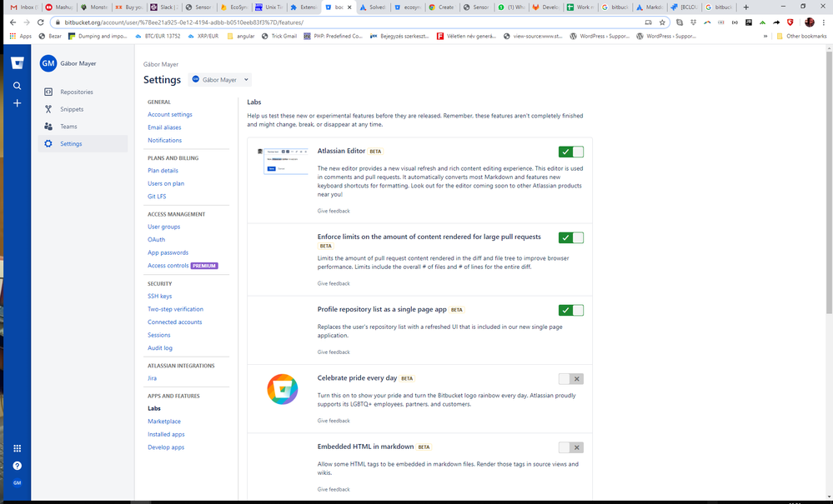Screen dimensions: 833x504
Task: Switch to the Unix Ti tab
Action: (x=269, y=7)
